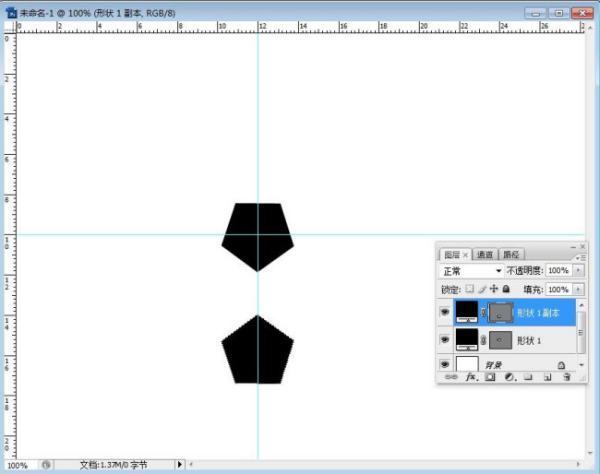Expand the opacity 不透明度 slider arrow
This screenshot has width=600, height=474.
[579, 271]
